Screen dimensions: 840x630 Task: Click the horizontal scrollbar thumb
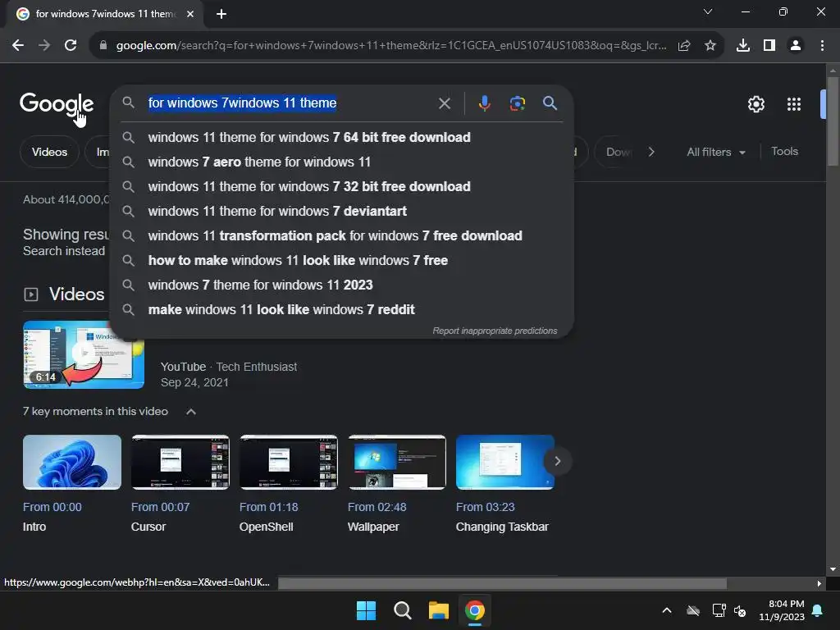tap(502, 583)
